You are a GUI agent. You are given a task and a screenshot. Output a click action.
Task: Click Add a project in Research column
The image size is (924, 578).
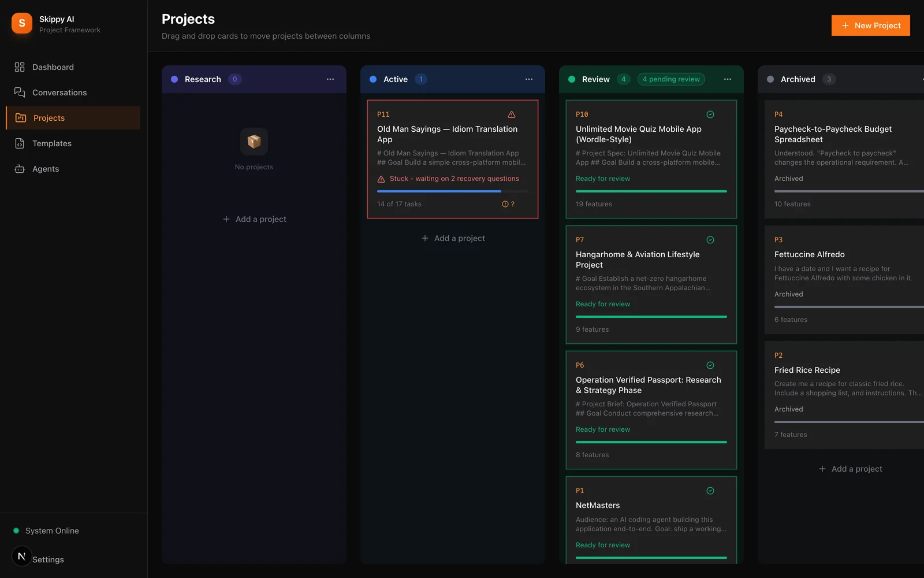point(254,219)
